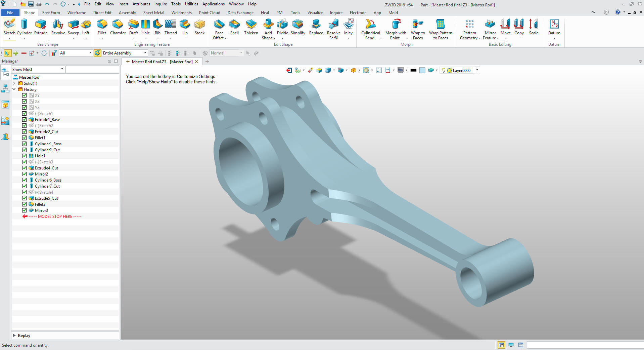
Task: Uncheck the Fillet1 feature checkbox
Action: coord(25,138)
